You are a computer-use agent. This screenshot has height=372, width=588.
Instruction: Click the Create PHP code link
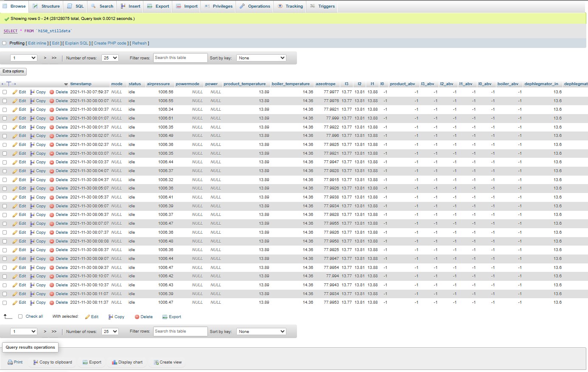point(110,43)
